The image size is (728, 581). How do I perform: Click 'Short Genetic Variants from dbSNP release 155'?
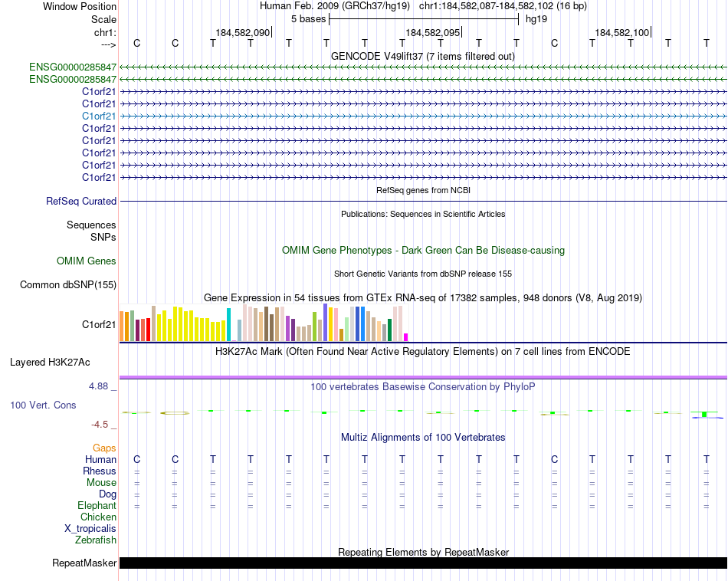[x=423, y=274]
